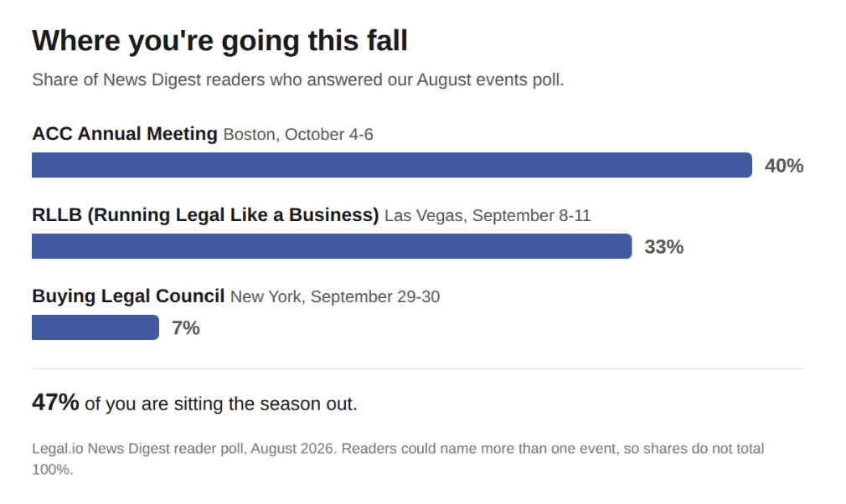This screenshot has height=504, width=846.
Task: Click the RLLB (Running Legal Like a Business) label
Action: 205,214
